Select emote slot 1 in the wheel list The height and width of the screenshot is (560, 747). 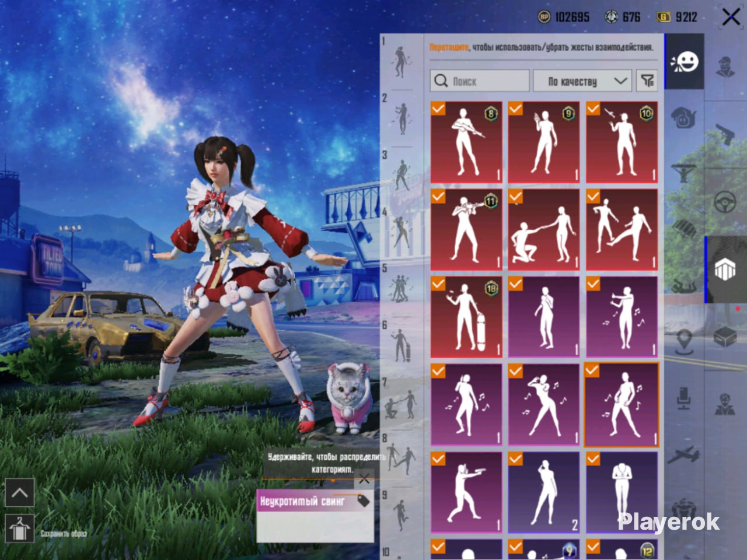[401, 61]
